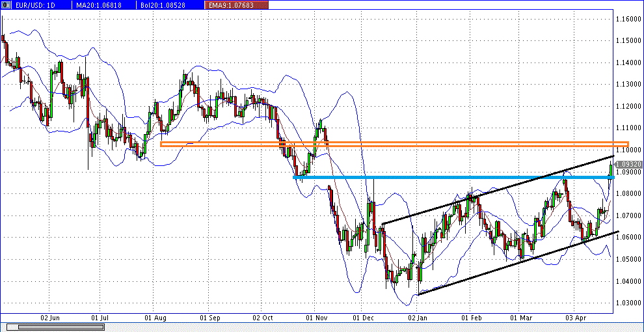The image size is (644, 332).
Task: Click the 02 Jun date label
Action: (x=49, y=318)
